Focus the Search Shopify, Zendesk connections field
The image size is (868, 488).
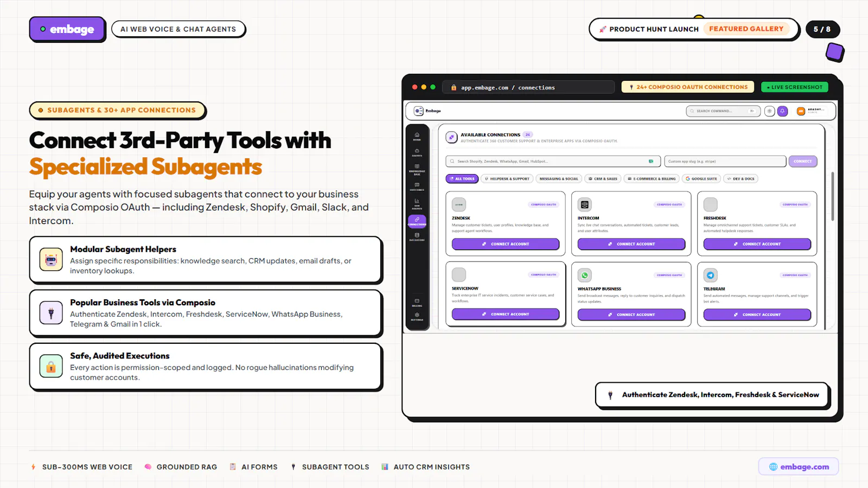[x=553, y=161]
